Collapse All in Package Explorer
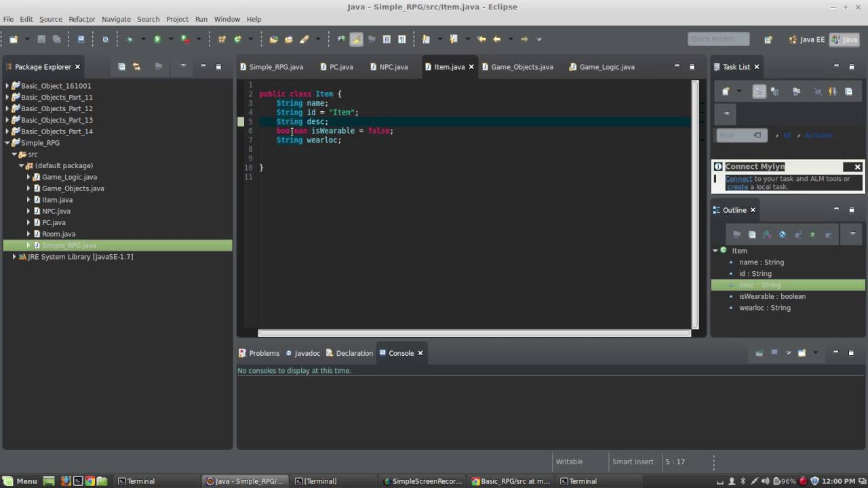The image size is (868, 488). (121, 66)
